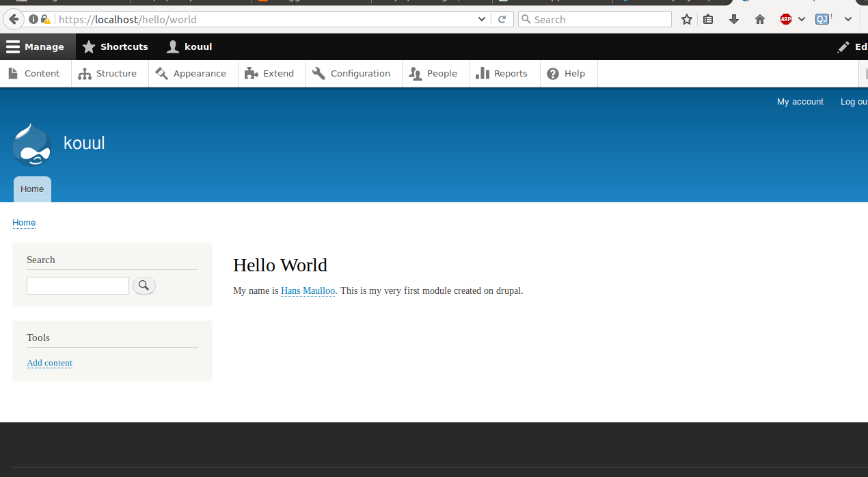
Task: Open the address bar history dropdown arrow
Action: [x=481, y=19]
